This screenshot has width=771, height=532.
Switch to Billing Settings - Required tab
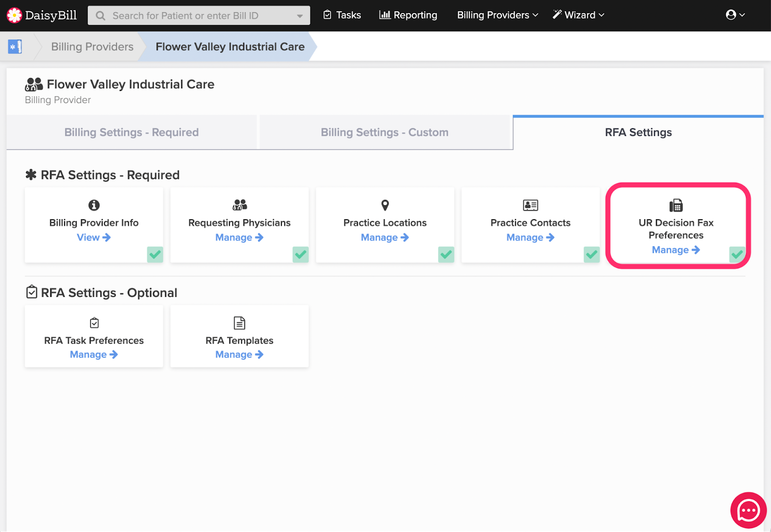tap(132, 132)
